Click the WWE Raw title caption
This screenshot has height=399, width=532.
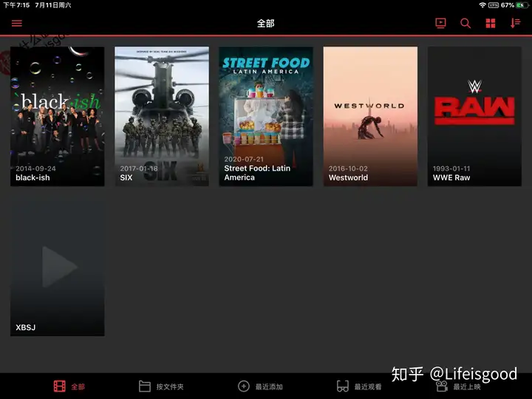451,177
